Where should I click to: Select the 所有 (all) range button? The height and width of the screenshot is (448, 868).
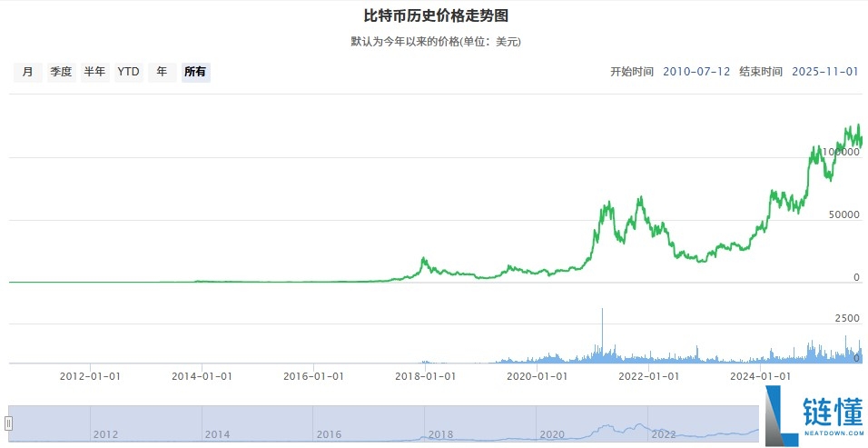coord(195,72)
